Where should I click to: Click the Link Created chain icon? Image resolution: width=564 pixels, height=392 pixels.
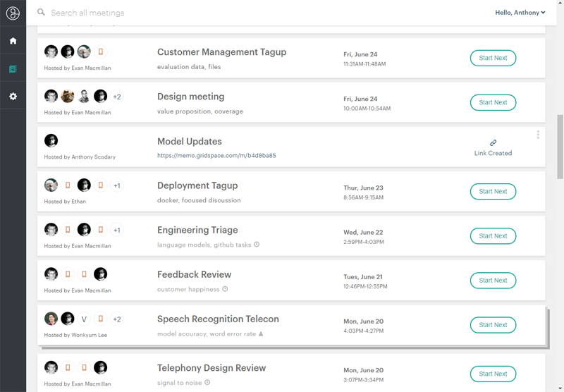pos(493,143)
